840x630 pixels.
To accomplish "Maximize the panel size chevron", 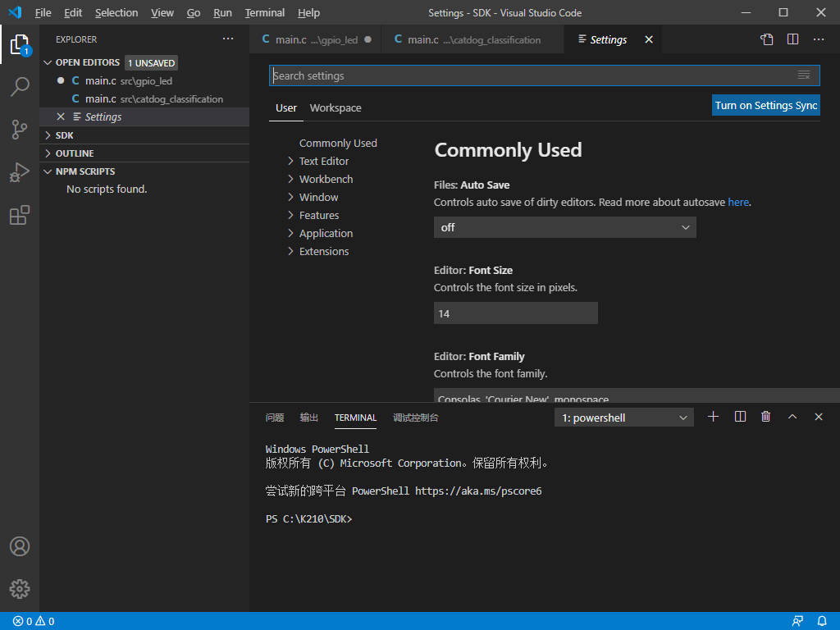I will (792, 417).
